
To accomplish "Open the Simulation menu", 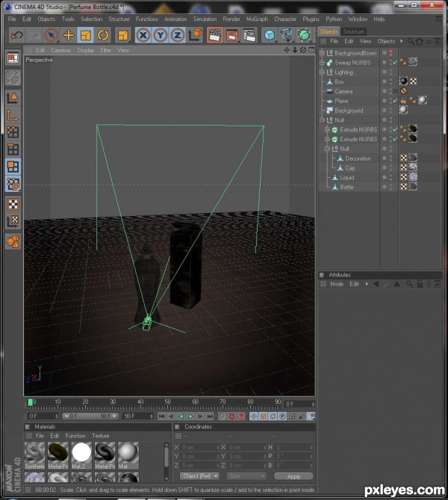I will tap(205, 19).
